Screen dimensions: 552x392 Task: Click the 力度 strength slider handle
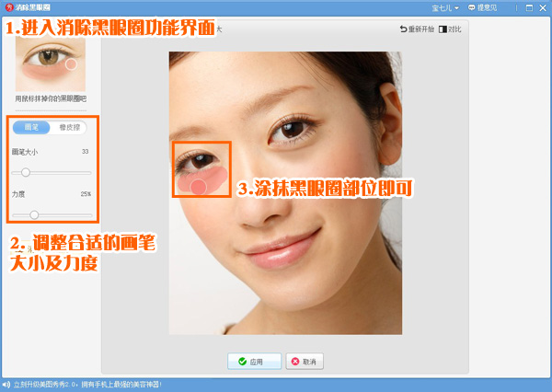pyautogui.click(x=34, y=214)
